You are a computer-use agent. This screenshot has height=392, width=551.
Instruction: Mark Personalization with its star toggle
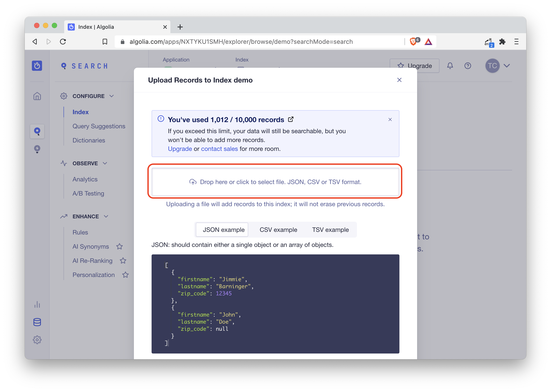click(125, 275)
